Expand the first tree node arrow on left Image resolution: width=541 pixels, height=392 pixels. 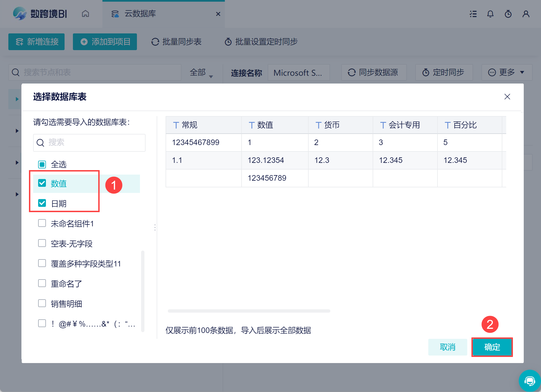point(17,99)
